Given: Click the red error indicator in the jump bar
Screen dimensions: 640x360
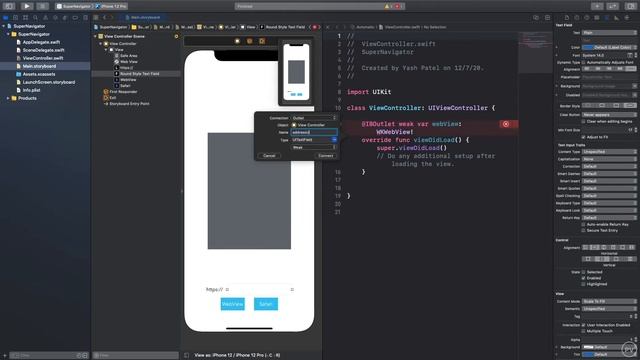Looking at the screenshot, I should pos(315,27).
